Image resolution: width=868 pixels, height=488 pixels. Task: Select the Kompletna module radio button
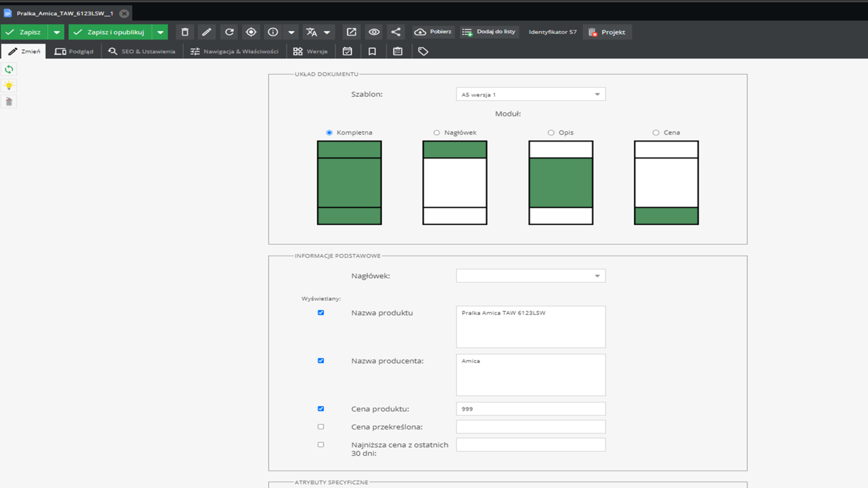pos(329,132)
